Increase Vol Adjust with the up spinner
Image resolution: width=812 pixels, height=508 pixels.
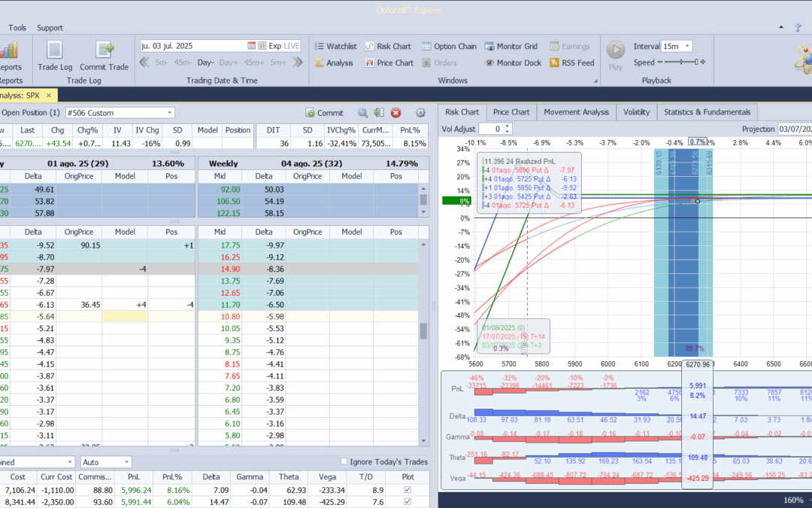point(507,126)
